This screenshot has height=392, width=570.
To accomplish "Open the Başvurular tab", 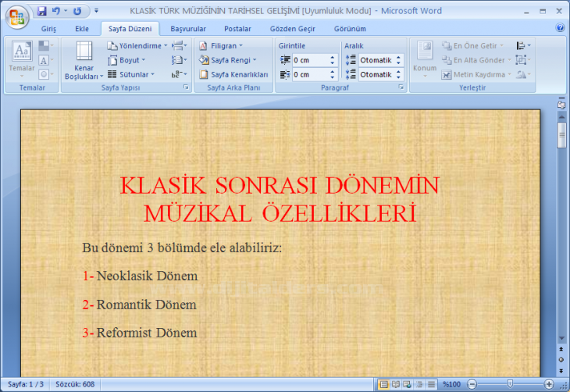I will [188, 29].
